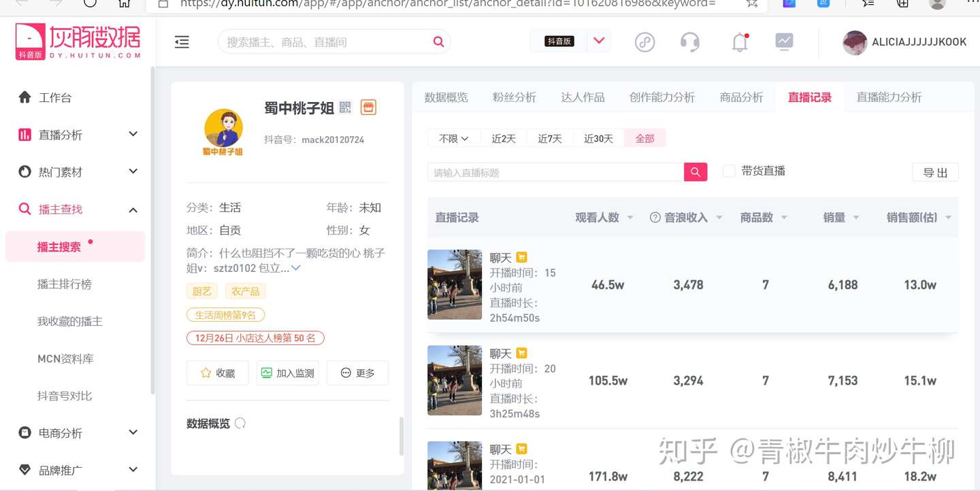Click the 厨艺 tag
The width and height of the screenshot is (980, 491).
click(x=202, y=291)
